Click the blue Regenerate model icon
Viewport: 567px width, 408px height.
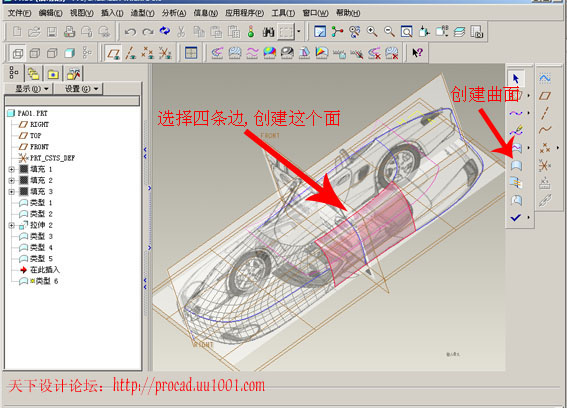(x=165, y=31)
